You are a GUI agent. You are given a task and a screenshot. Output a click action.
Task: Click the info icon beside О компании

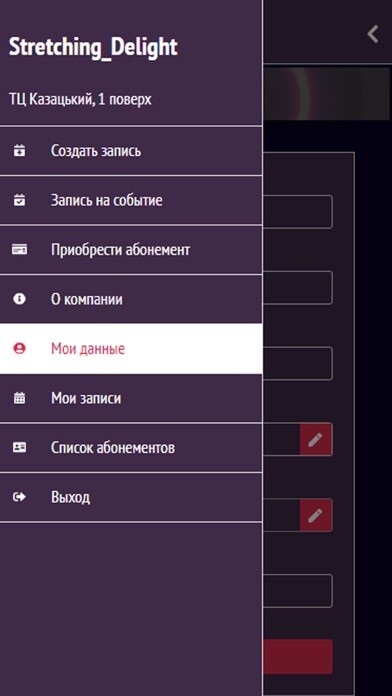click(19, 299)
